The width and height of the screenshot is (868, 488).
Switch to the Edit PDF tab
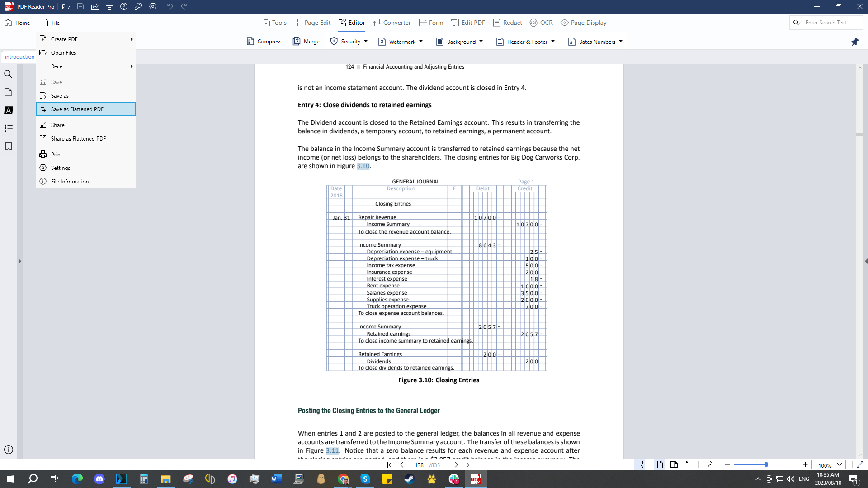tap(468, 23)
